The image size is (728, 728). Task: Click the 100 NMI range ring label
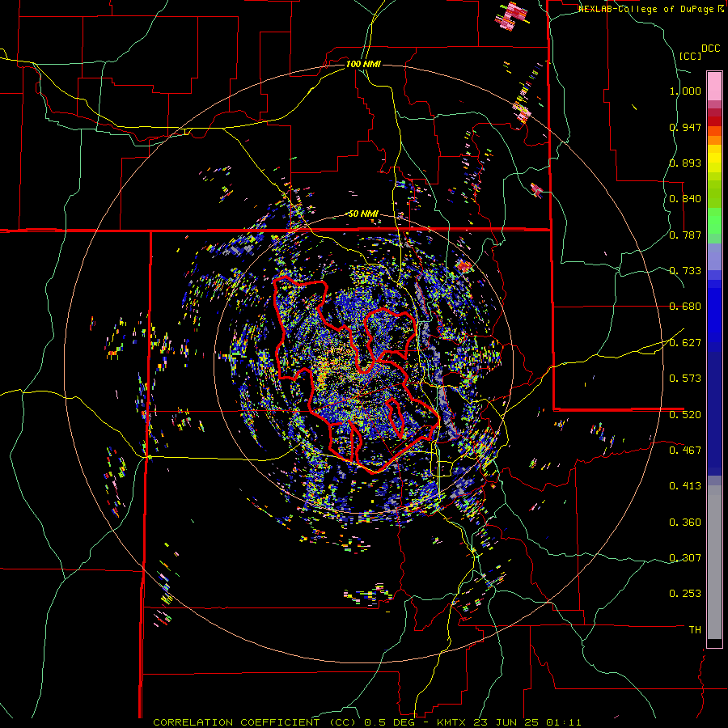click(x=363, y=64)
